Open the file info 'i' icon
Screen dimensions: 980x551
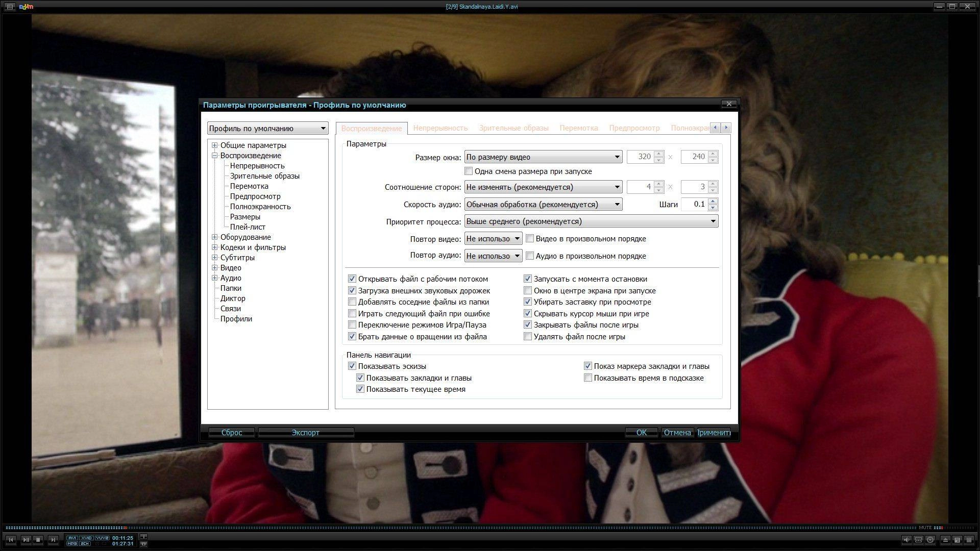(144, 537)
